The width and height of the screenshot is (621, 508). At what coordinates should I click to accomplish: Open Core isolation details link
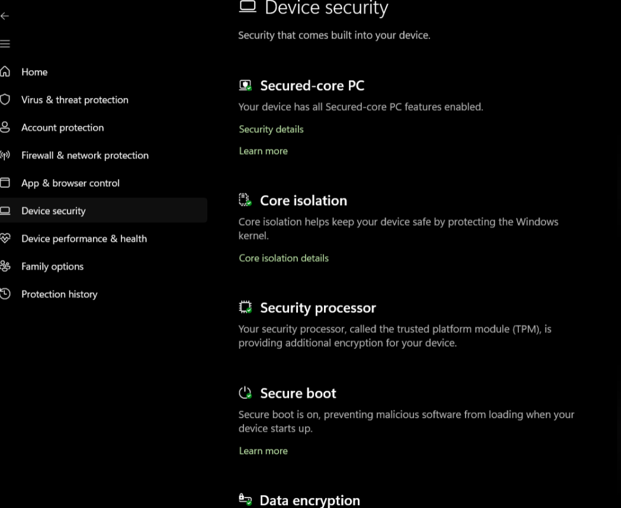click(283, 258)
